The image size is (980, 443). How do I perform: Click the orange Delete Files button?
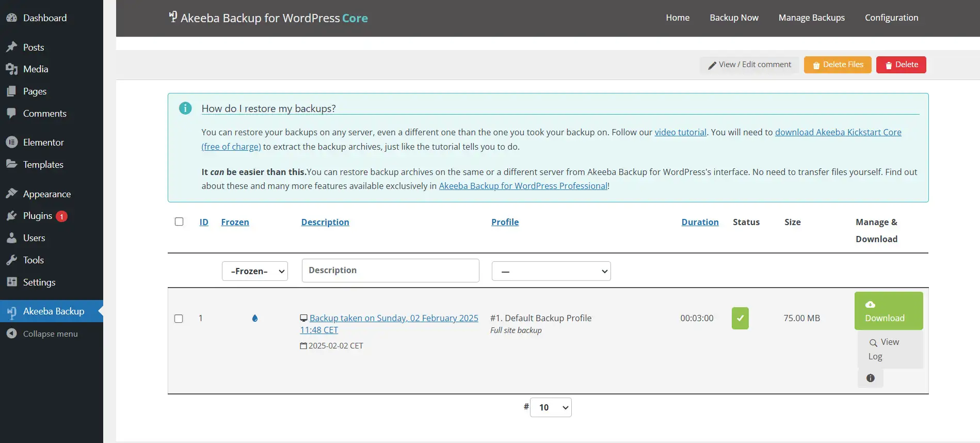(x=838, y=65)
